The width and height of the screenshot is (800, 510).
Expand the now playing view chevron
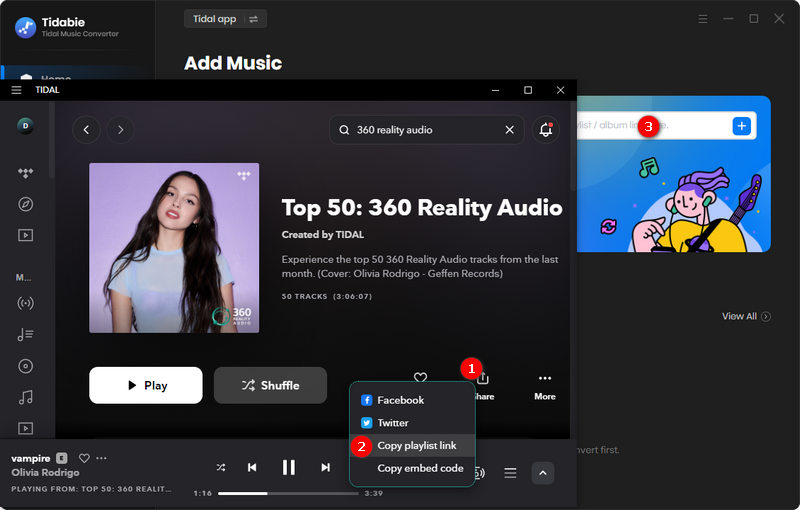pyautogui.click(x=543, y=473)
